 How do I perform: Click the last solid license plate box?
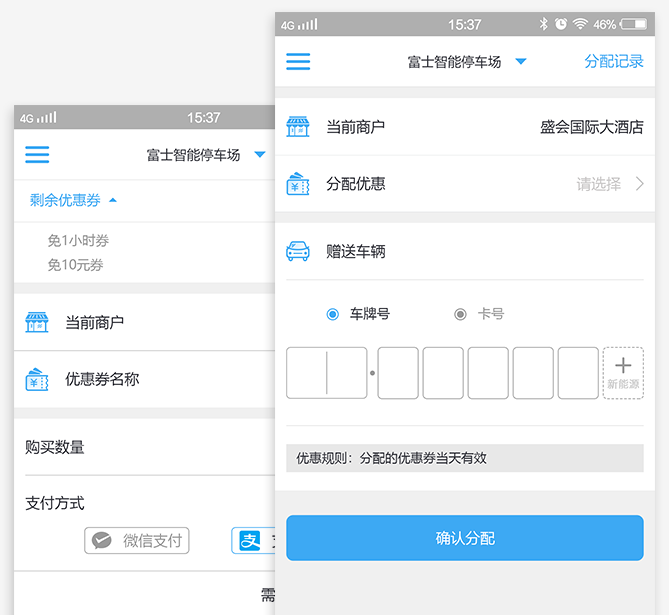pyautogui.click(x=578, y=373)
